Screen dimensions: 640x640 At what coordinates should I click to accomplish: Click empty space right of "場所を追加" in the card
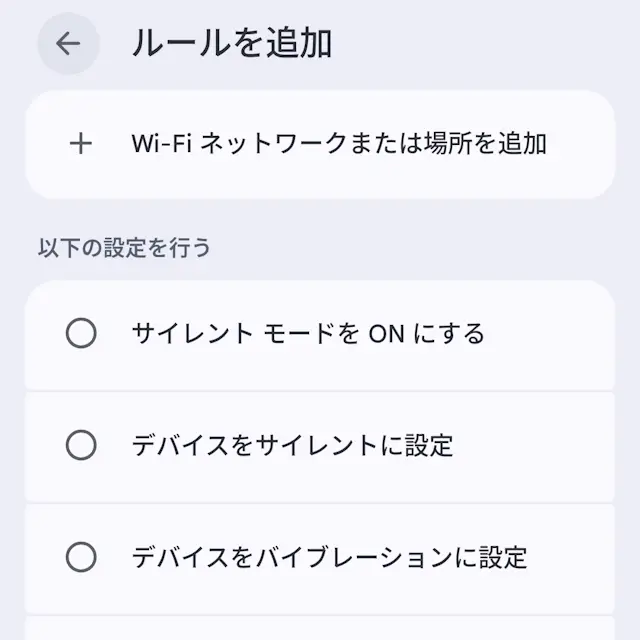coord(580,144)
